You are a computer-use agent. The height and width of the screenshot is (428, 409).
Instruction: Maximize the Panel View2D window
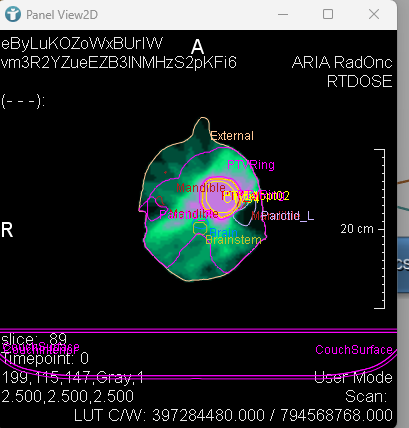point(328,14)
